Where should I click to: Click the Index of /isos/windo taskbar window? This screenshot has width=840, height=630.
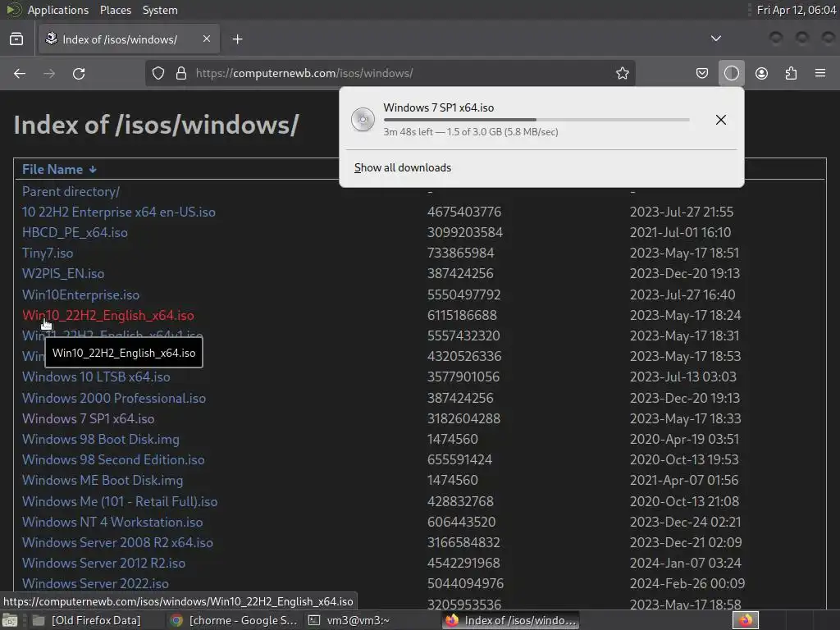click(511, 620)
